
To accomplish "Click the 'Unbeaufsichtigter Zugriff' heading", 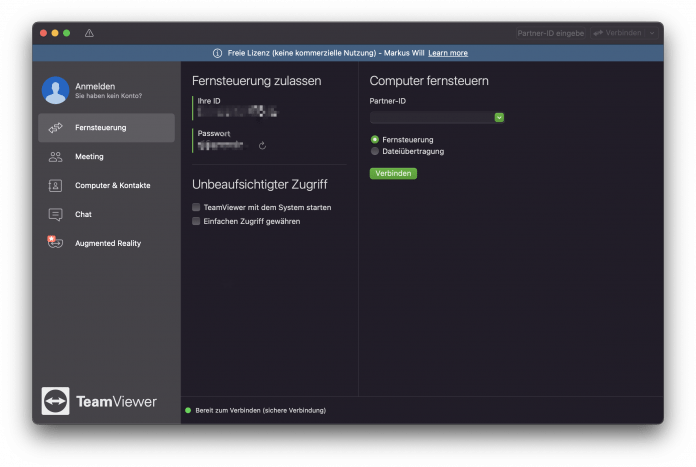I will 260,185.
